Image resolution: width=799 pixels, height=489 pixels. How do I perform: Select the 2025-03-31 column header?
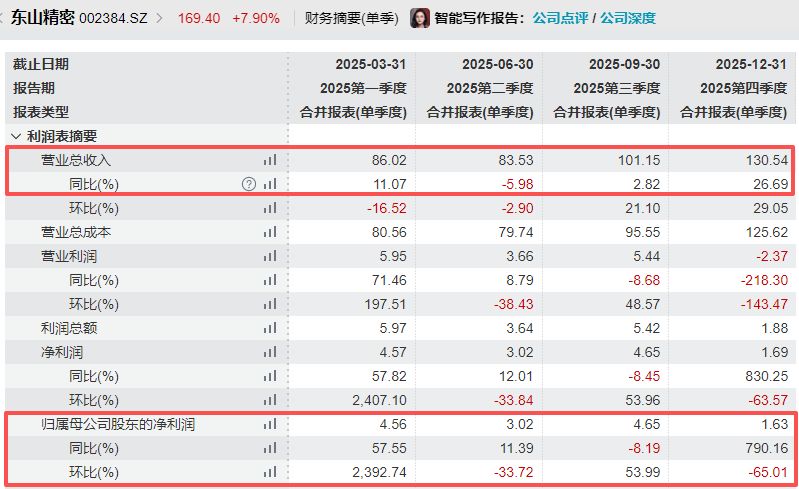coord(370,64)
